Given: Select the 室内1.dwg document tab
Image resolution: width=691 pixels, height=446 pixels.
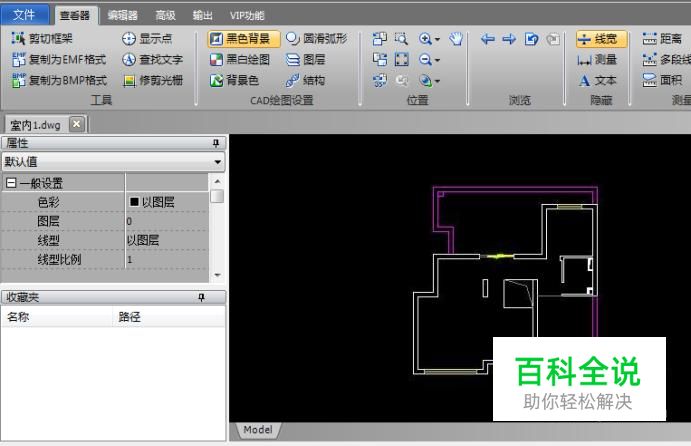Looking at the screenshot, I should [35, 125].
